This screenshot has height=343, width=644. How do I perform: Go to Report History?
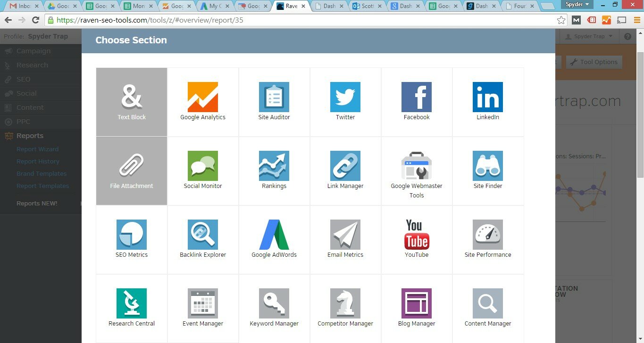38,161
